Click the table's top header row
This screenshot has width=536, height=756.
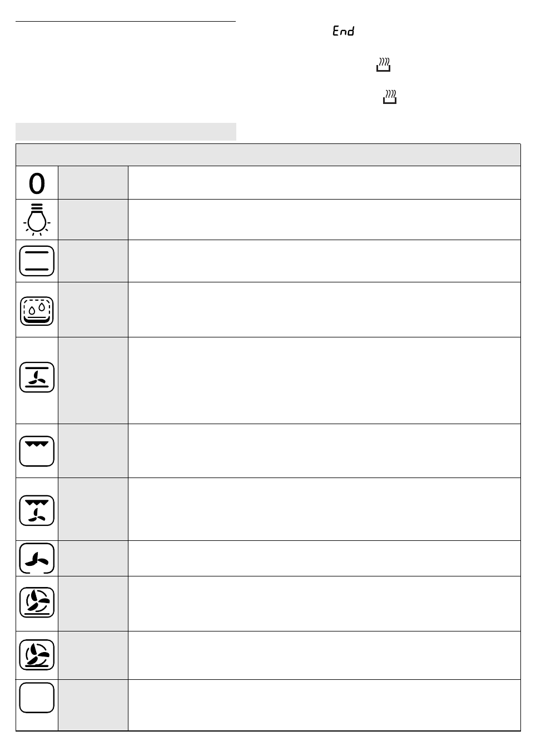(268, 155)
